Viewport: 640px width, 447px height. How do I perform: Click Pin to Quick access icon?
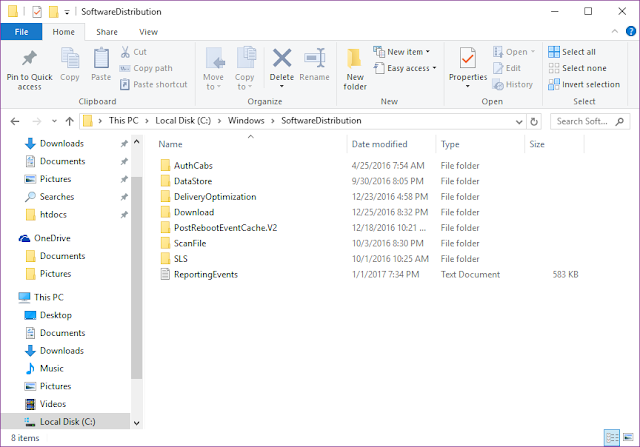pyautogui.click(x=29, y=58)
